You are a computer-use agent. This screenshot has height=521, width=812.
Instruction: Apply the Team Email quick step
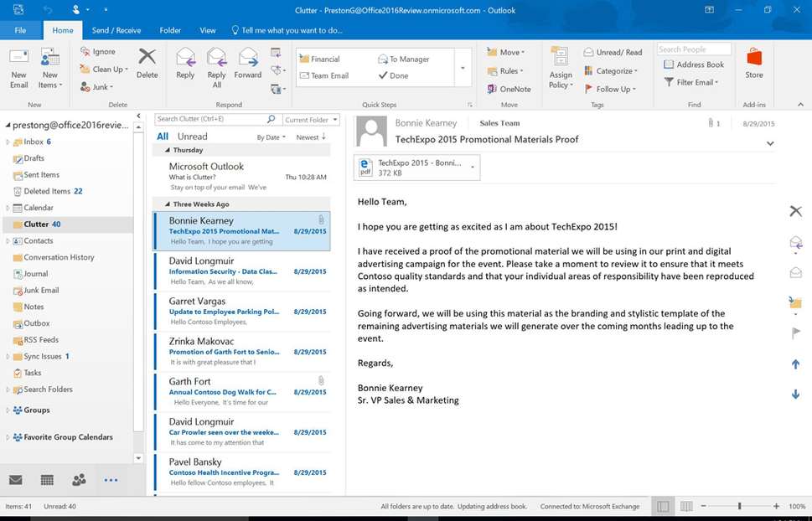tap(324, 75)
